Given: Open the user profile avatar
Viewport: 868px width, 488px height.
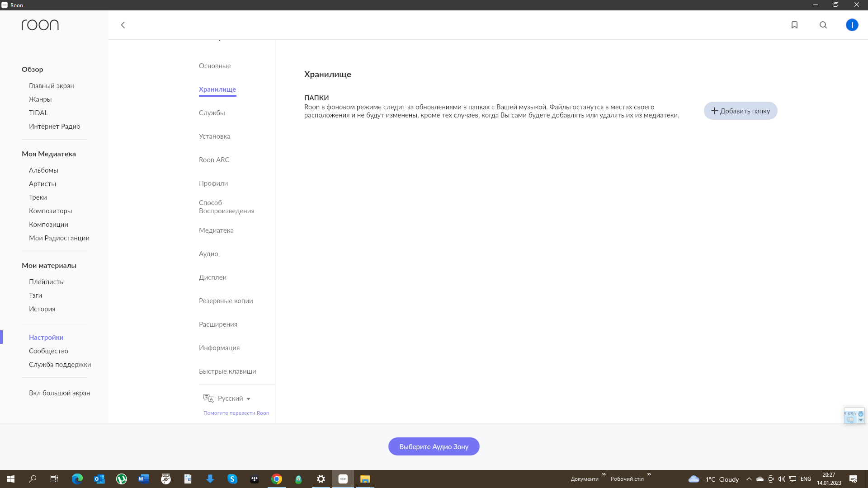Looking at the screenshot, I should [852, 25].
